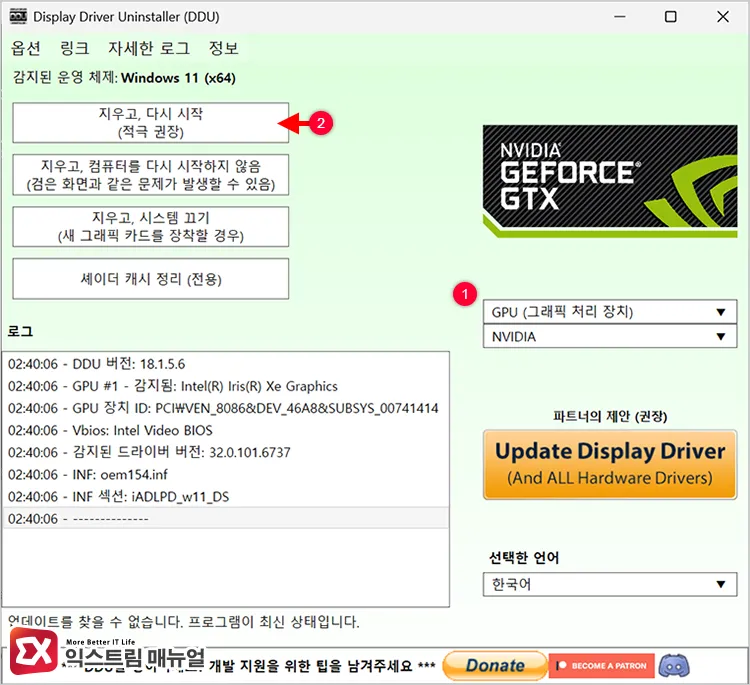Click 지우고, 컴퓨터를 다시 시작하지 않음 button
Viewport: 750px width, 685px height.
[151, 175]
